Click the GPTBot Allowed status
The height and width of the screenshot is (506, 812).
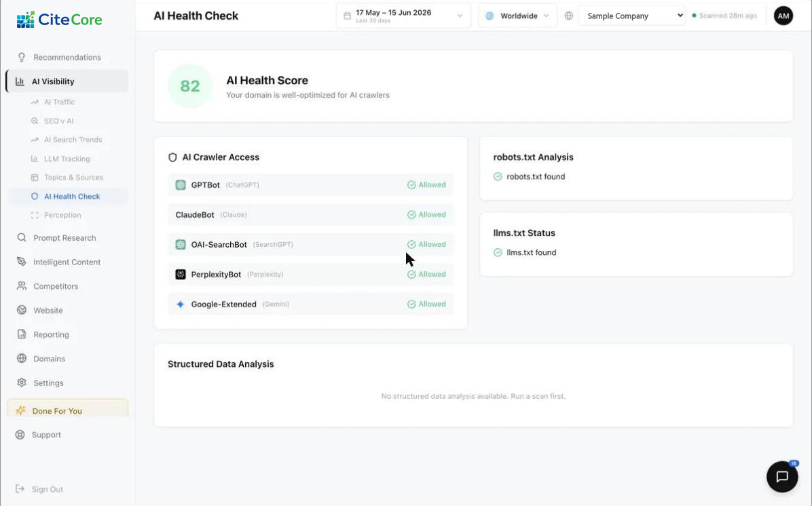[x=426, y=184]
